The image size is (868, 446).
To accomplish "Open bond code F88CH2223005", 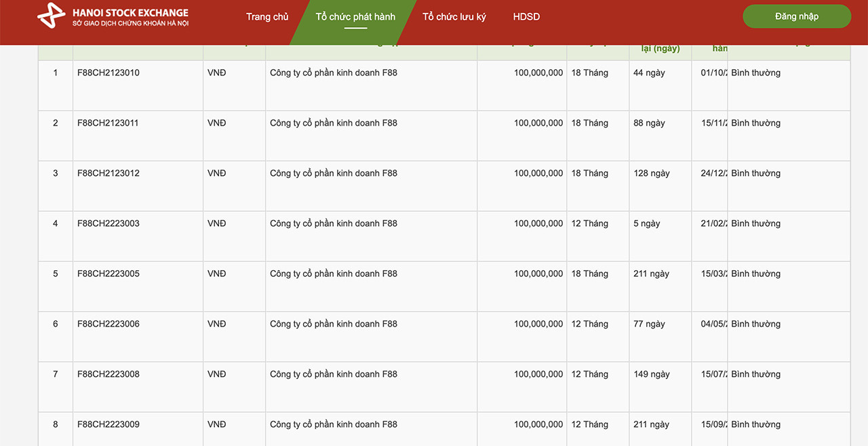I will (108, 274).
